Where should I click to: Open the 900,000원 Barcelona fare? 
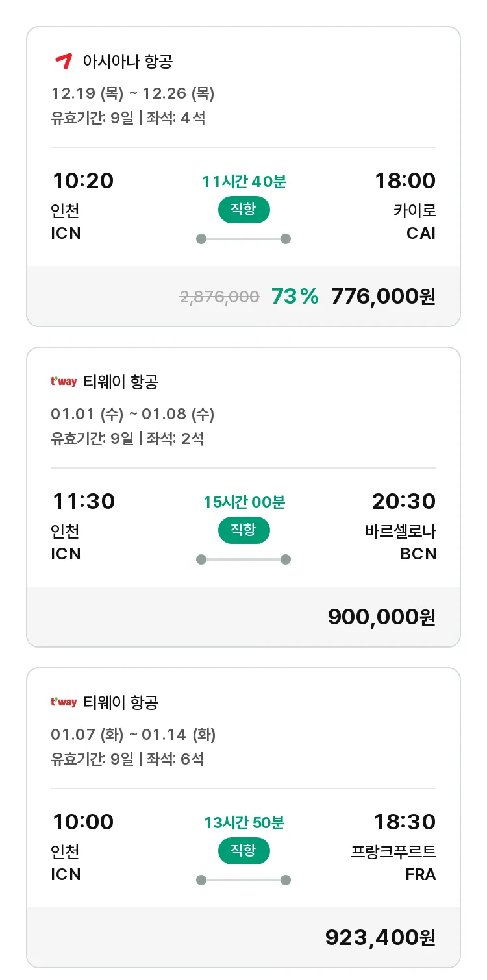coord(382,617)
